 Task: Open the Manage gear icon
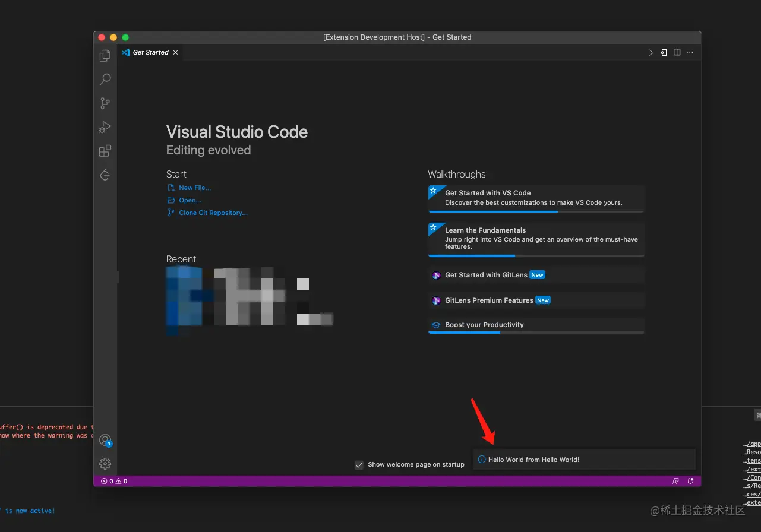(105, 464)
